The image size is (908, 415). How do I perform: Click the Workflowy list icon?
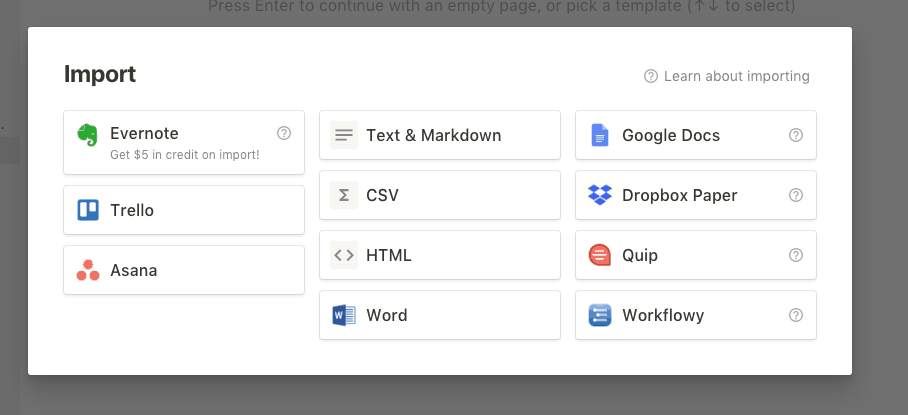click(600, 315)
